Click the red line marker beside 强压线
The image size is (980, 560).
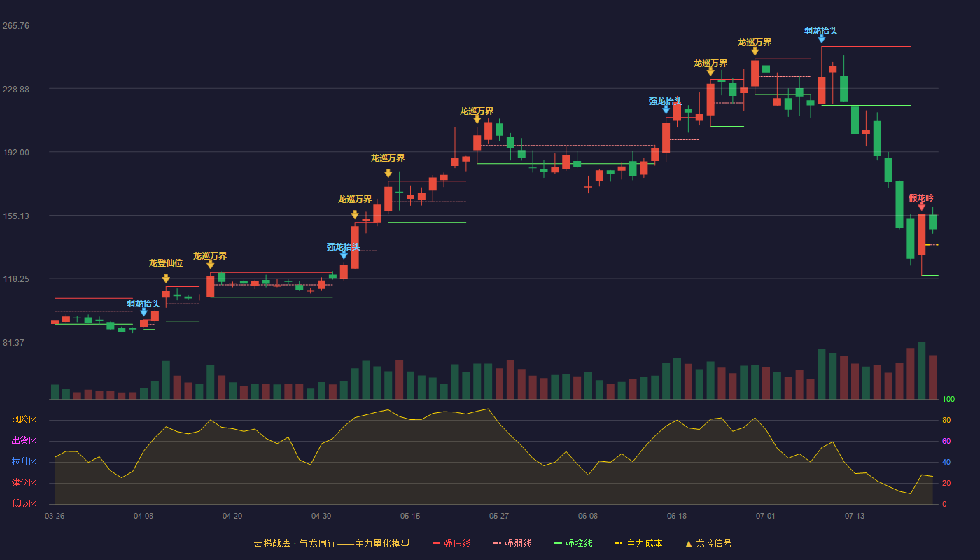[436, 543]
